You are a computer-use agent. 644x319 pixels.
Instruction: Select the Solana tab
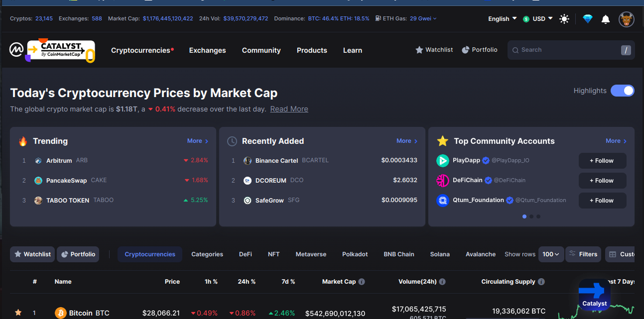click(440, 254)
